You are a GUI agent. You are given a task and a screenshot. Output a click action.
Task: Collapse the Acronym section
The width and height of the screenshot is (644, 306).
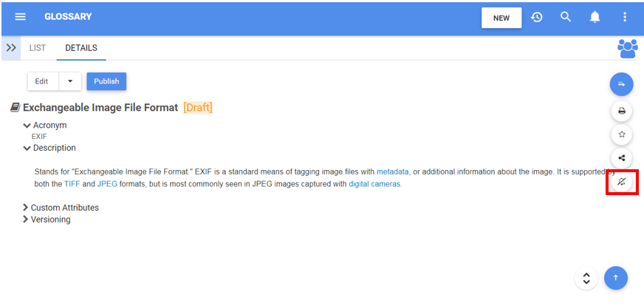(x=27, y=126)
